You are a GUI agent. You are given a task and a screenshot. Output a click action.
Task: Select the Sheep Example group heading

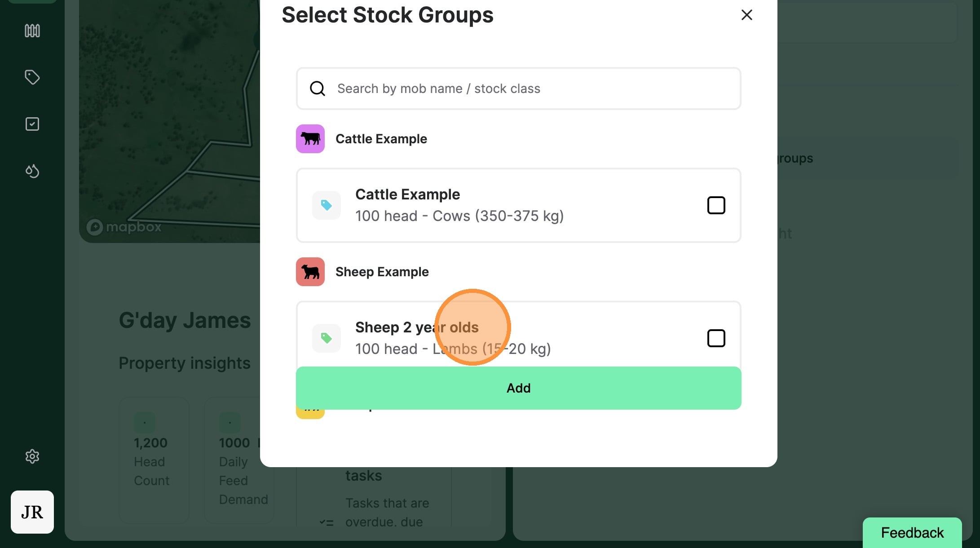point(382,272)
